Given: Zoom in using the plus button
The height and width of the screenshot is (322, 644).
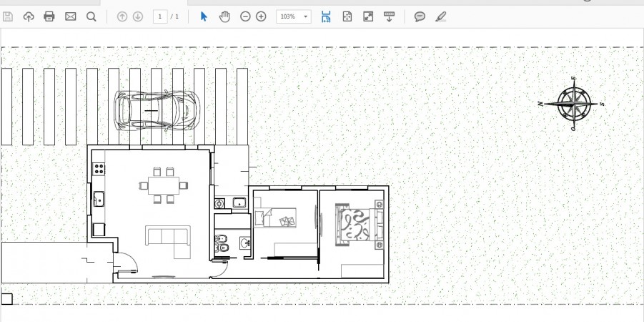Looking at the screenshot, I should [261, 16].
